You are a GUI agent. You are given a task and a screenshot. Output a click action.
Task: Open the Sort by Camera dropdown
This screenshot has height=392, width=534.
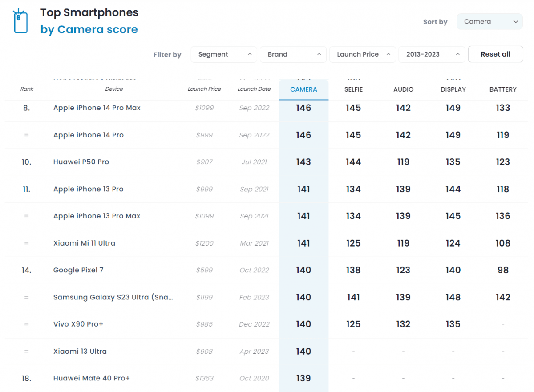pos(489,21)
